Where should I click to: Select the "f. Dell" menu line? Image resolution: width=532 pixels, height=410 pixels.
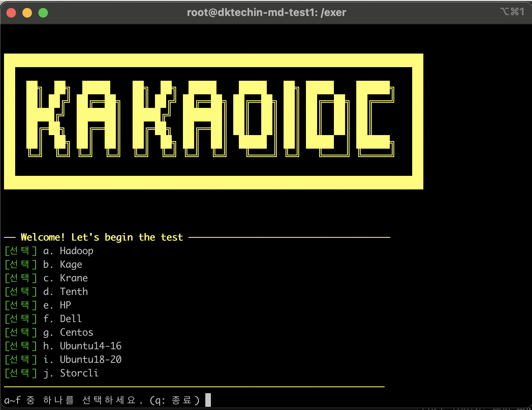[44, 319]
